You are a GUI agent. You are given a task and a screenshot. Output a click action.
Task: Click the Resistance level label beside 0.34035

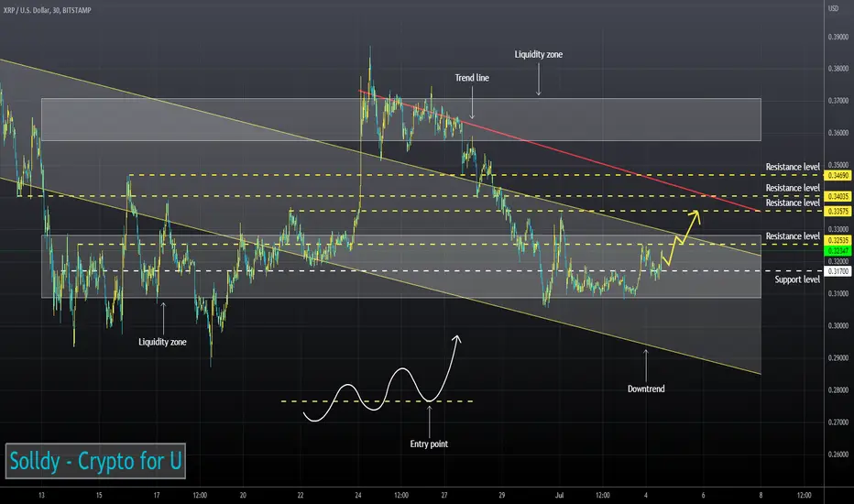pyautogui.click(x=793, y=188)
